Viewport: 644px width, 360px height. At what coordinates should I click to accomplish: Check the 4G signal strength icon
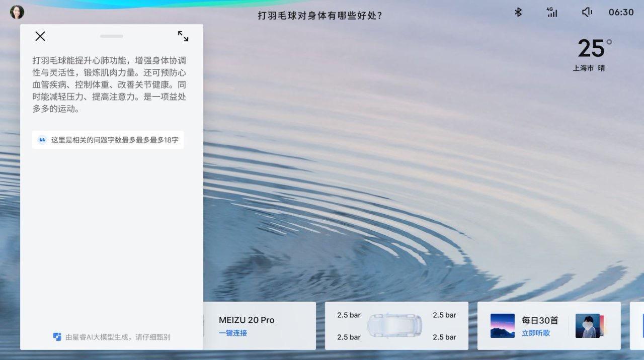552,12
